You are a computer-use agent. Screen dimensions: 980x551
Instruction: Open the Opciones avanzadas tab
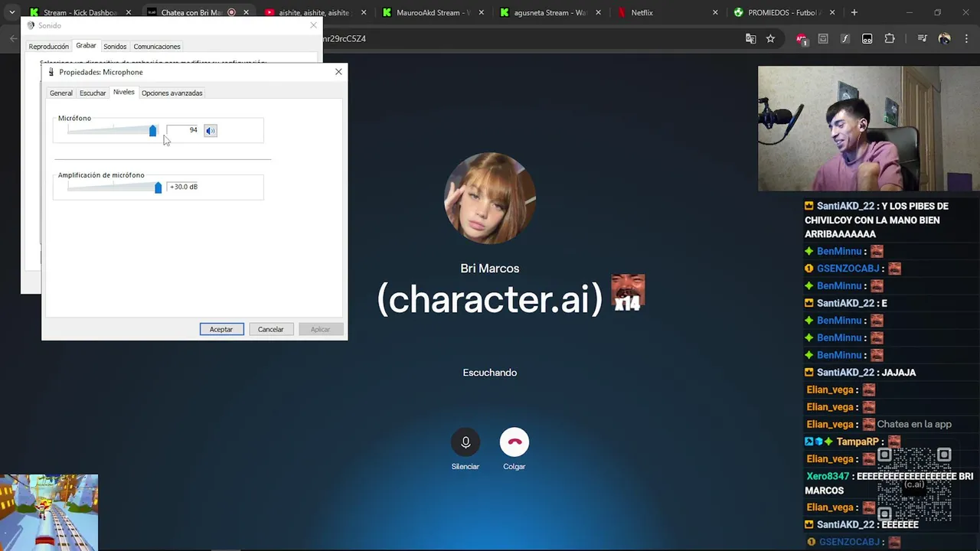click(172, 93)
